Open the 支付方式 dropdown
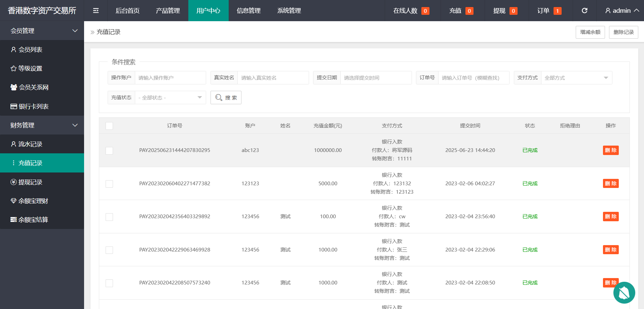Viewport: 644px width, 309px height. [576, 78]
